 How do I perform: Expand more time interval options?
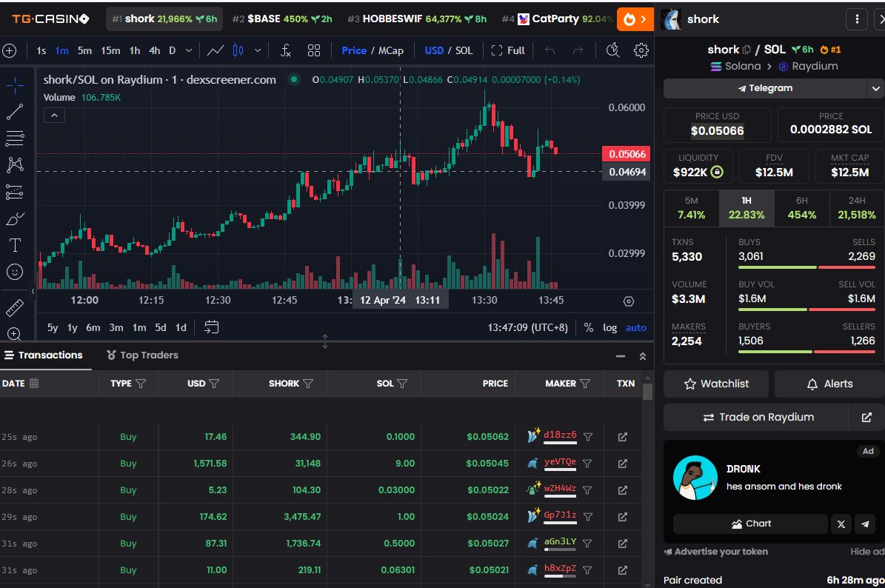(x=189, y=51)
